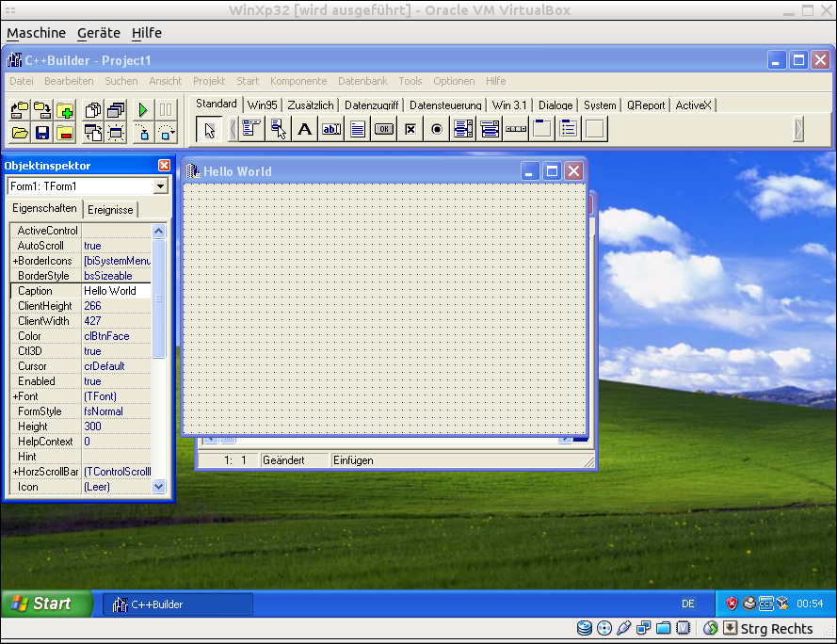Click the Pause program icon

pyautogui.click(x=166, y=110)
